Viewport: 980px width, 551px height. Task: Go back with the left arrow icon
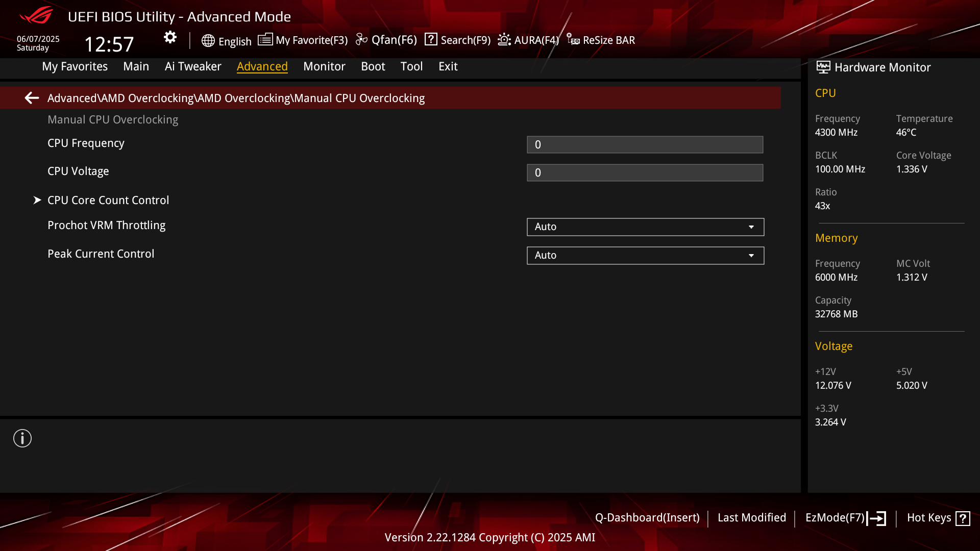[32, 98]
